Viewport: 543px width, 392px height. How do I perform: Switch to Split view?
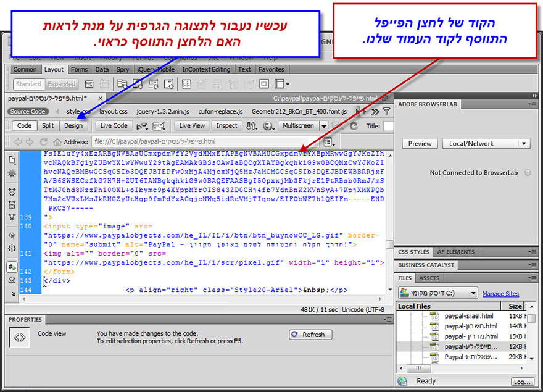click(x=48, y=126)
